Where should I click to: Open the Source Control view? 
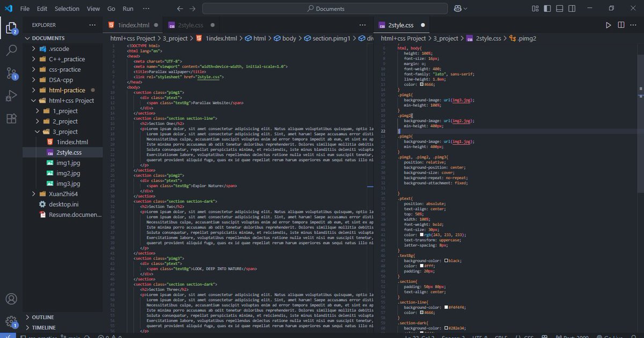pos(11,74)
